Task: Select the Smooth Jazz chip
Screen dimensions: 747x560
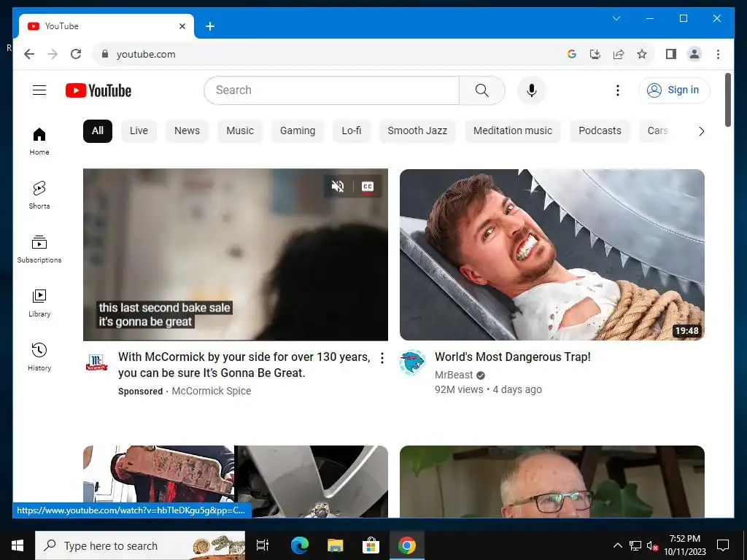Action: coord(417,131)
